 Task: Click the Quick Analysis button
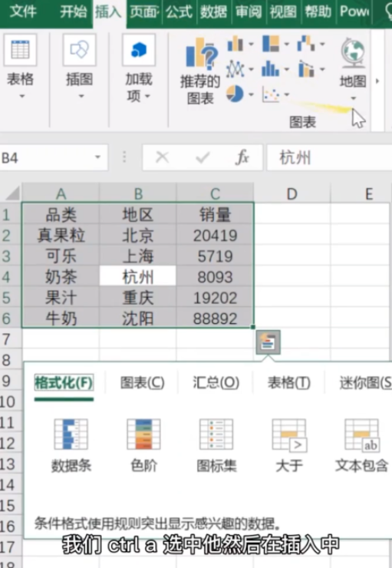pos(268,342)
